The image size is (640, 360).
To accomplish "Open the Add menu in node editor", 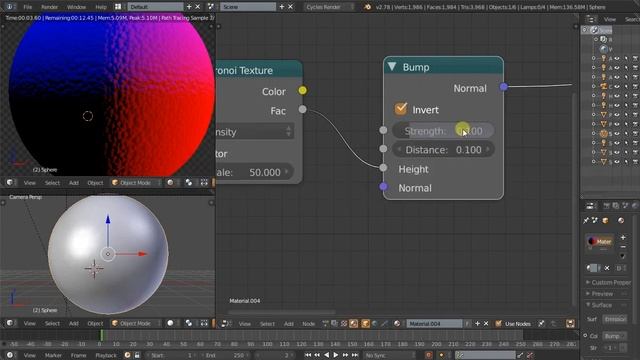I will coord(289,324).
